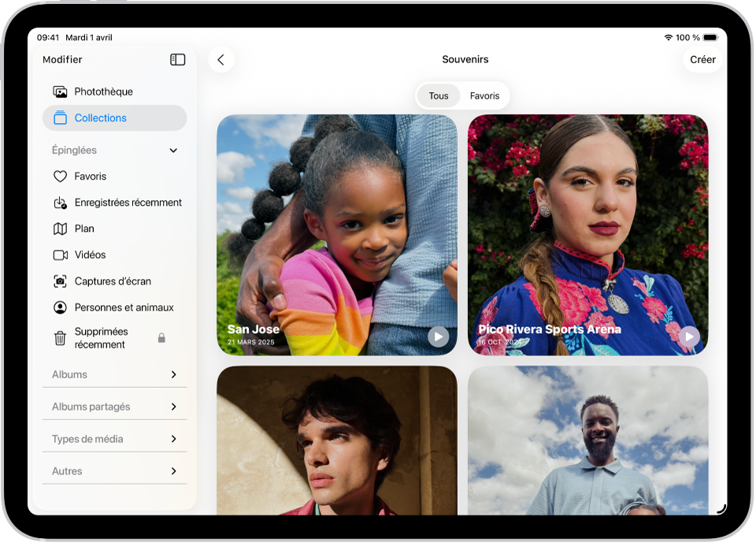
Task: Tap the Créer button
Action: click(x=702, y=59)
